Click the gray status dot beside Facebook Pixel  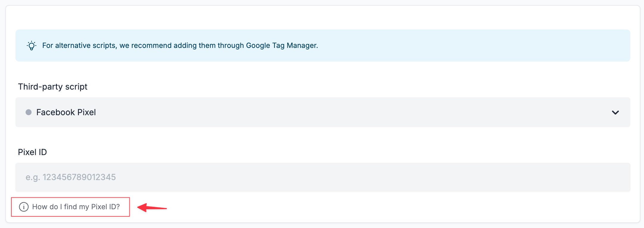[x=29, y=112]
